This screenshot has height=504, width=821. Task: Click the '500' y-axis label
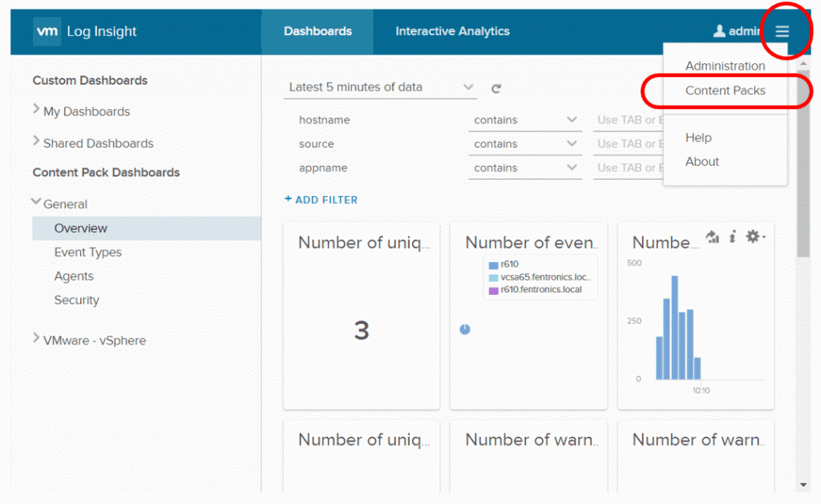pos(634,264)
